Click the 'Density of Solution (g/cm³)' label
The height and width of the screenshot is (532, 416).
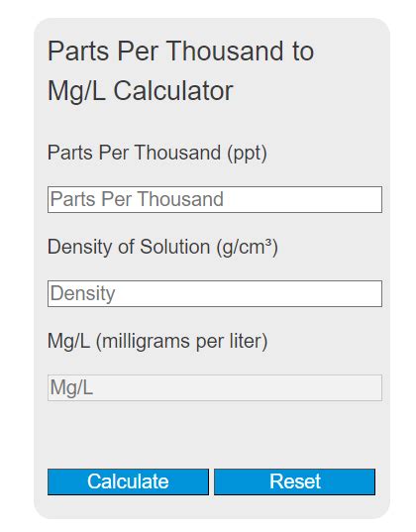162,247
